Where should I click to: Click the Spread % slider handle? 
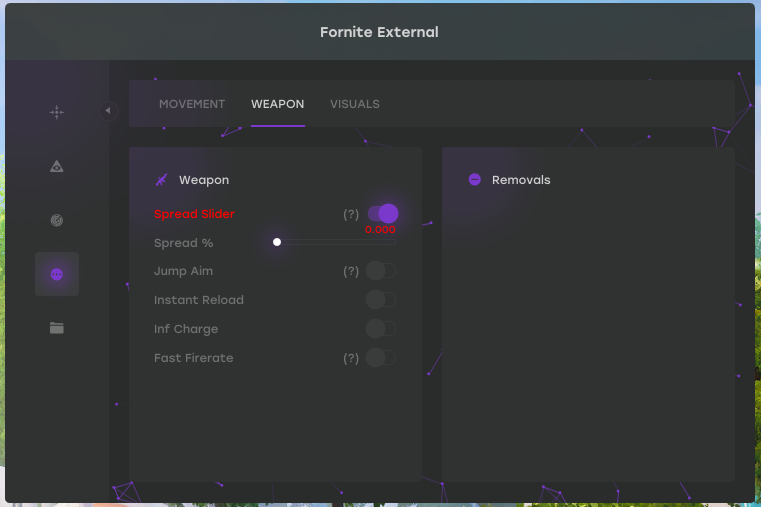[277, 242]
